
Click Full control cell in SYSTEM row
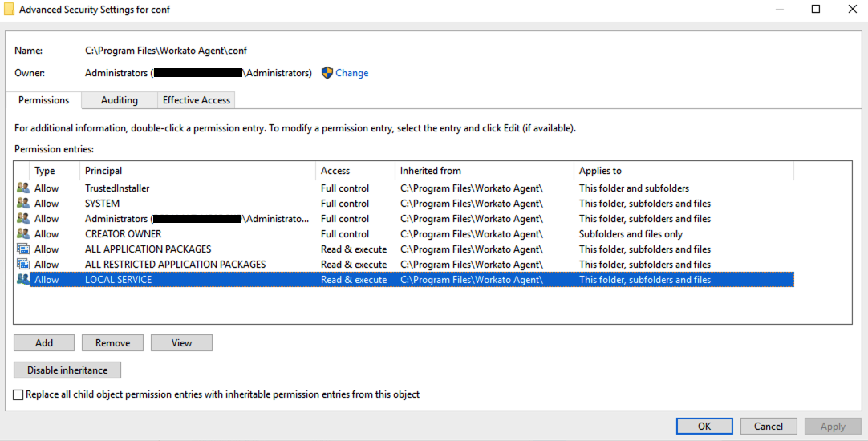pos(345,204)
